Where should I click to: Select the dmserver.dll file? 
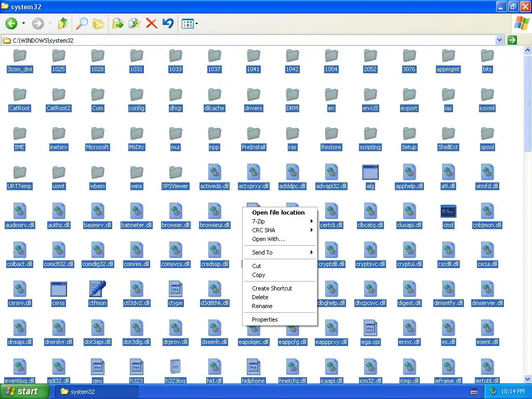click(487, 289)
